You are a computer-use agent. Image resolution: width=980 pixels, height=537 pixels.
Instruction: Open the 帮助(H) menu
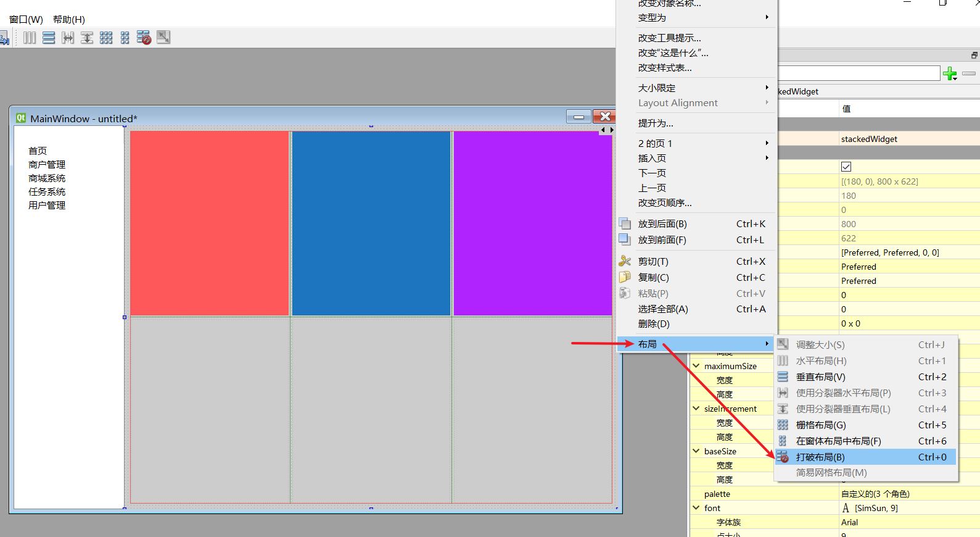point(69,19)
